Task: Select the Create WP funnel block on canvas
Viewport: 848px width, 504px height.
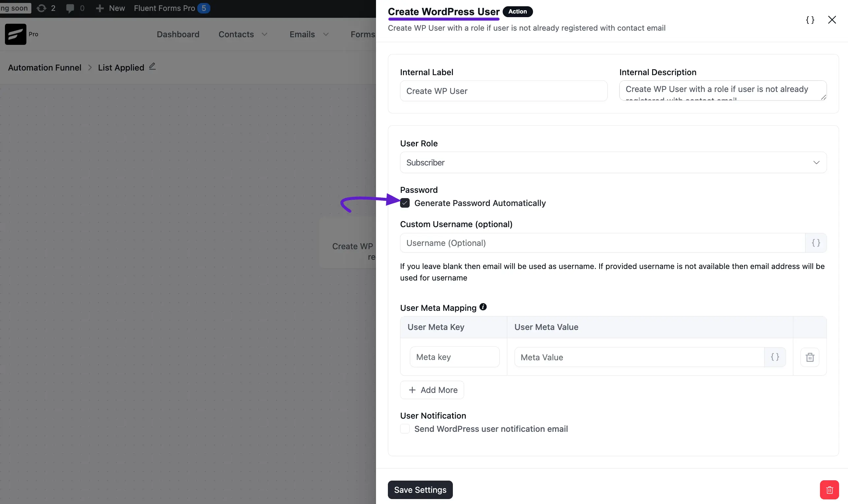Action: pos(348,243)
